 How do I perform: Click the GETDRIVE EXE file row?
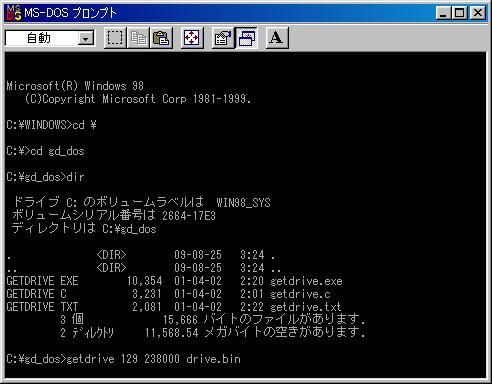pyautogui.click(x=174, y=281)
